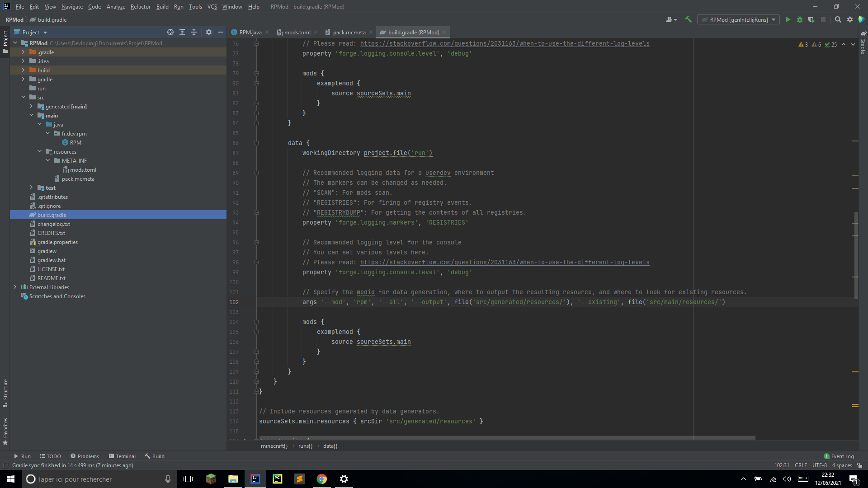Open Project panel options gear

click(x=208, y=33)
